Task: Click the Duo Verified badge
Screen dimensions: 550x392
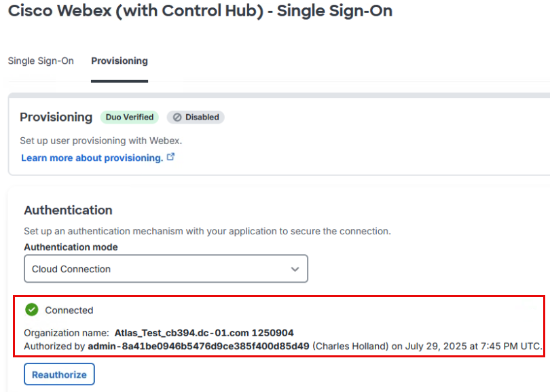Action: point(130,117)
